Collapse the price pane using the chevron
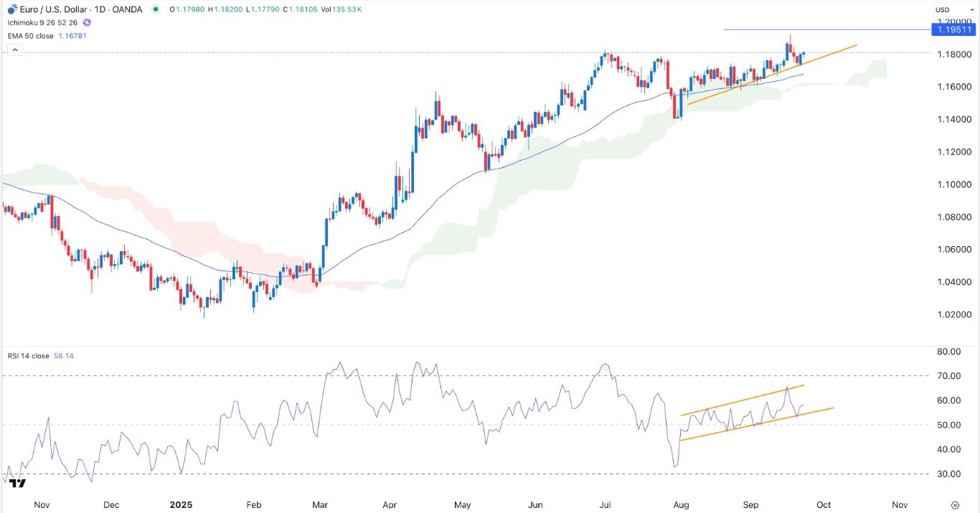Image resolution: width=980 pixels, height=513 pixels. [15, 48]
